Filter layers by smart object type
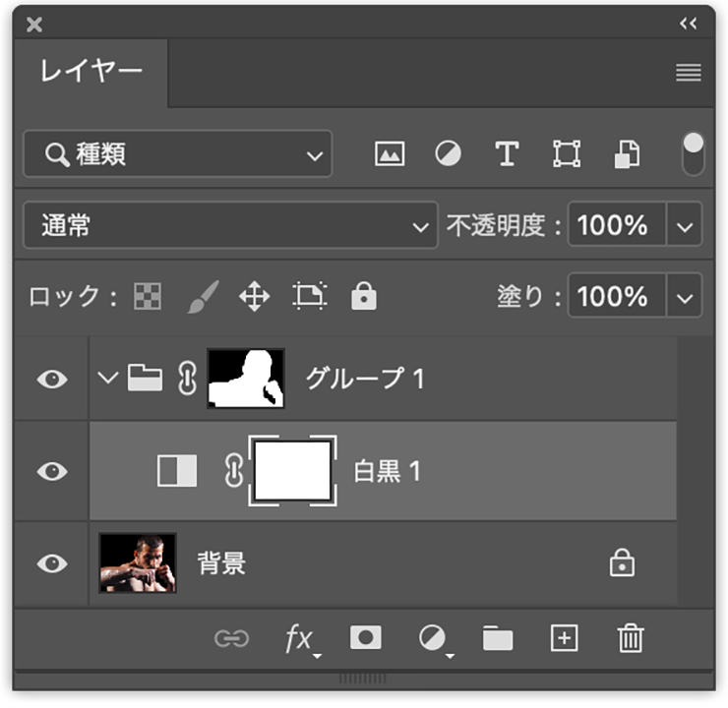This screenshot has width=728, height=708. tap(627, 154)
